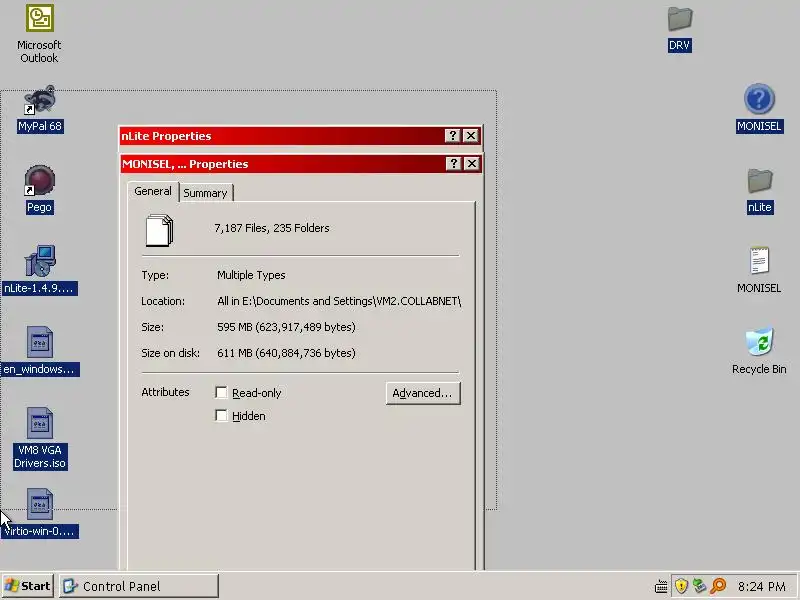Close the nLite Properties window

click(470, 136)
